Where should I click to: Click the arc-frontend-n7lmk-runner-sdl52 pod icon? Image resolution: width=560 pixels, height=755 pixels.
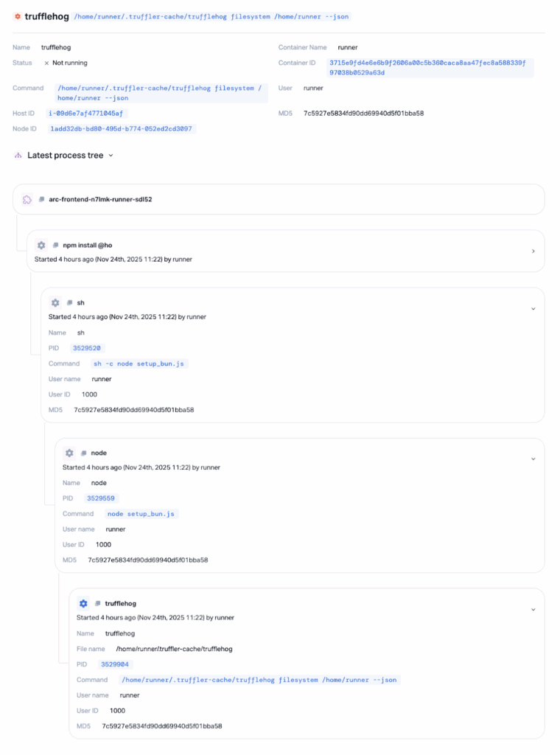(x=27, y=199)
